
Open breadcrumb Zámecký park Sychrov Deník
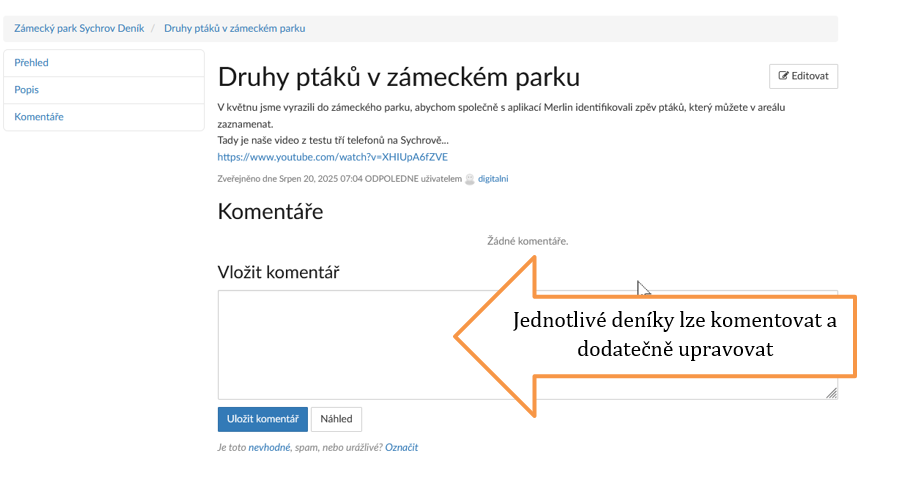[78, 28]
